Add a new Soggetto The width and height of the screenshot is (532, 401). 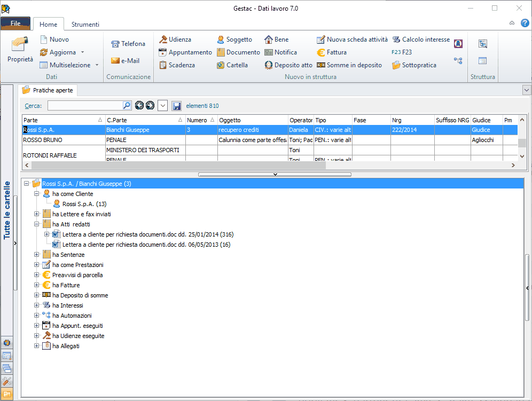point(234,40)
